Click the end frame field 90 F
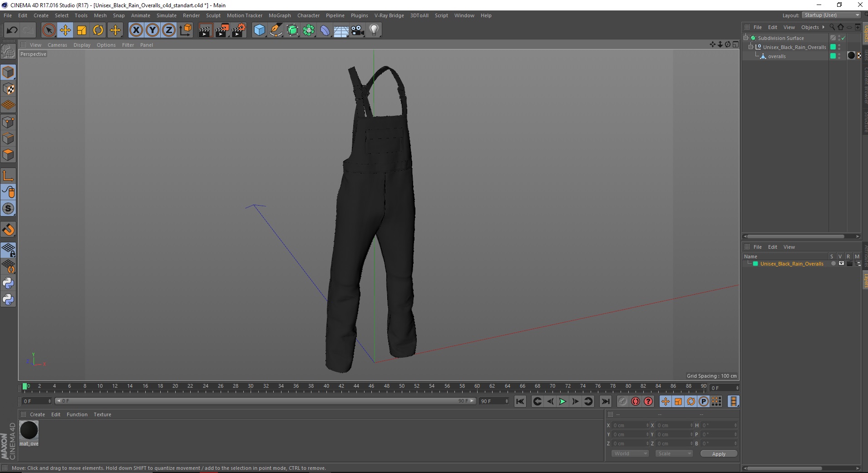This screenshot has height=473, width=868. pyautogui.click(x=494, y=401)
